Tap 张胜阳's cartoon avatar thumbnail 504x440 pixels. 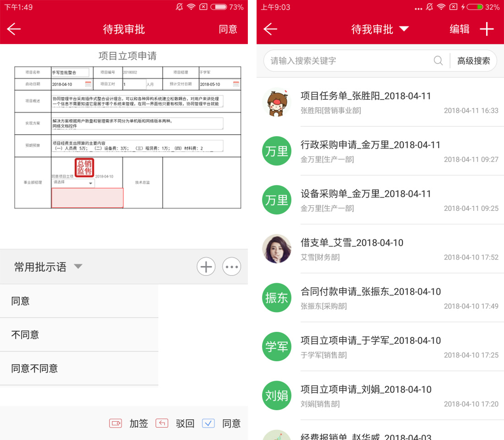tap(277, 102)
